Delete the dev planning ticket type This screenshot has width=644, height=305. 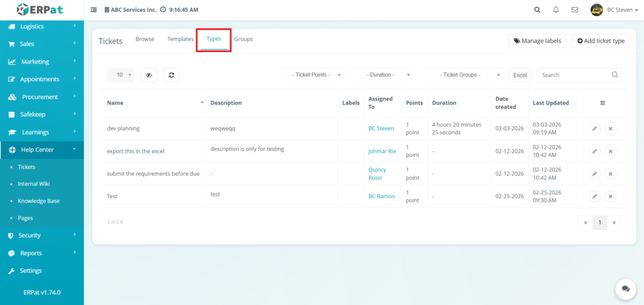pyautogui.click(x=610, y=128)
